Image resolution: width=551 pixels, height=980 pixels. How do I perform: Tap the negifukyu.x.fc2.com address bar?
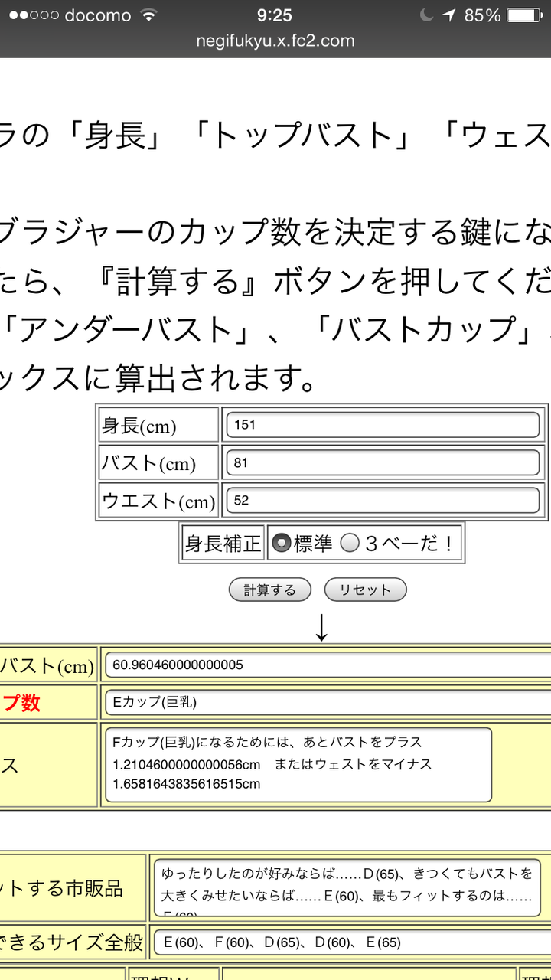click(275, 41)
